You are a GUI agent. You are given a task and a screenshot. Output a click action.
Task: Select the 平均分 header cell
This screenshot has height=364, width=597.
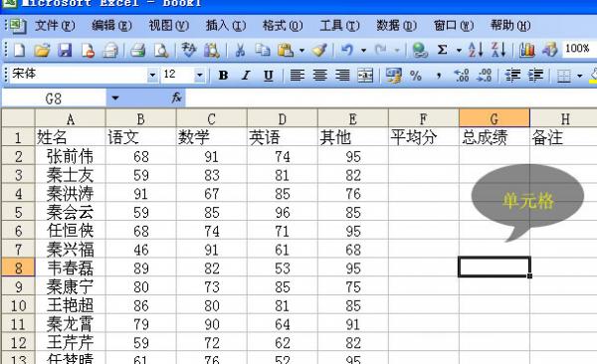(x=424, y=137)
